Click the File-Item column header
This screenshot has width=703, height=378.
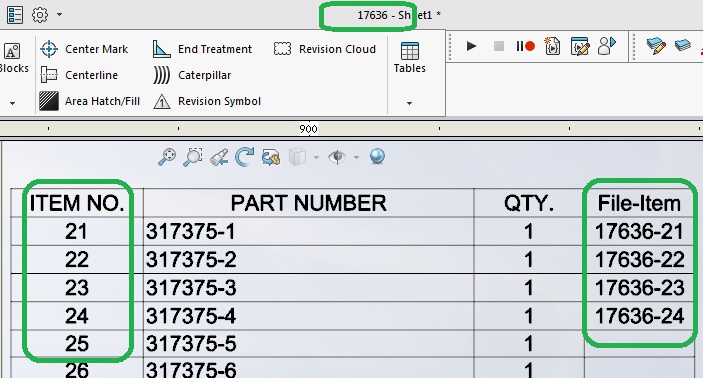click(x=639, y=203)
